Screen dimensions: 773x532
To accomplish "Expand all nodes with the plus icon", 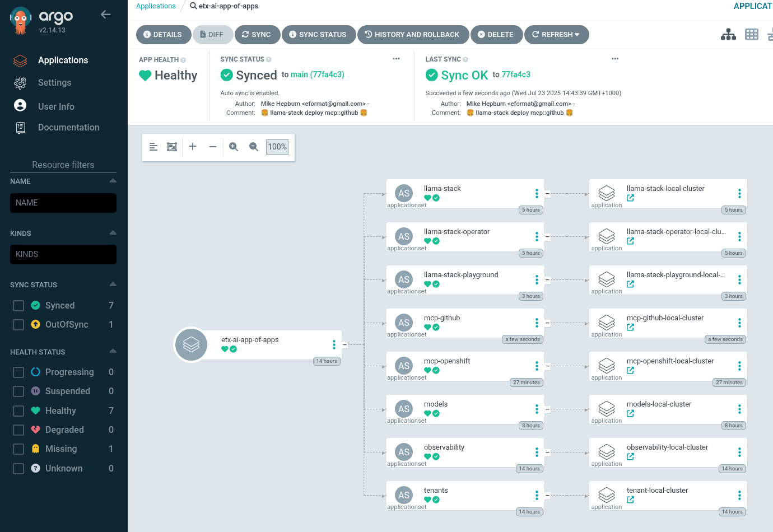I will 193,147.
